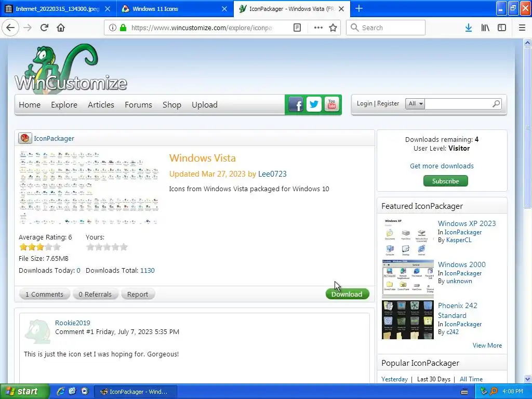Screen dimensions: 532x399
Task: Open Windows XP 2023 featured link
Action: [x=467, y=223]
